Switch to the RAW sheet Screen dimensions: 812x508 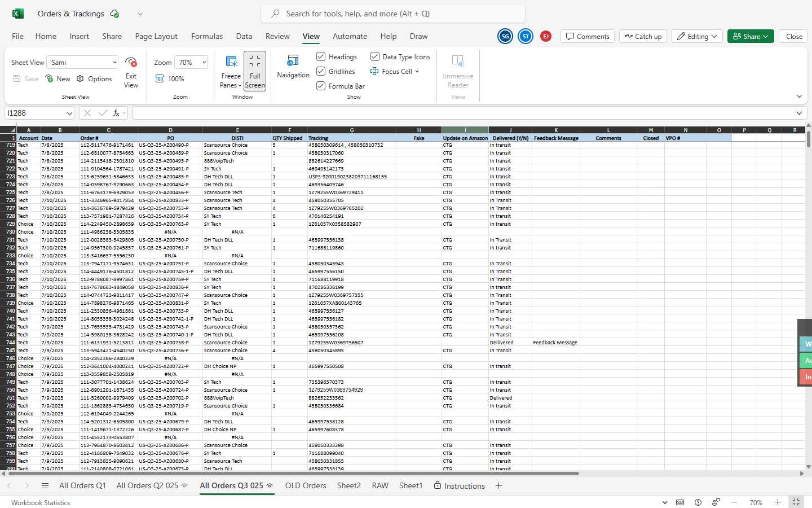[x=380, y=485]
